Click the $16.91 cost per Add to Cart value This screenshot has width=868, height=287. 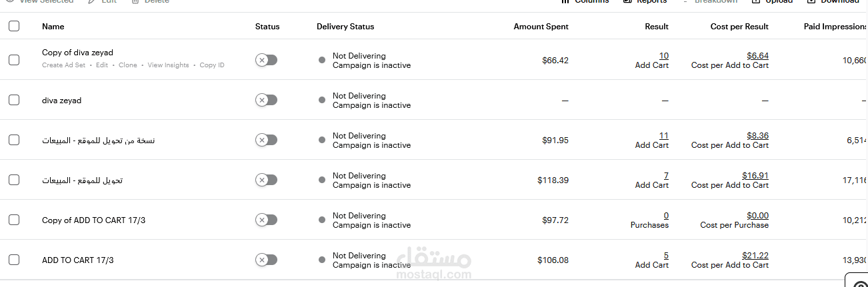point(755,176)
